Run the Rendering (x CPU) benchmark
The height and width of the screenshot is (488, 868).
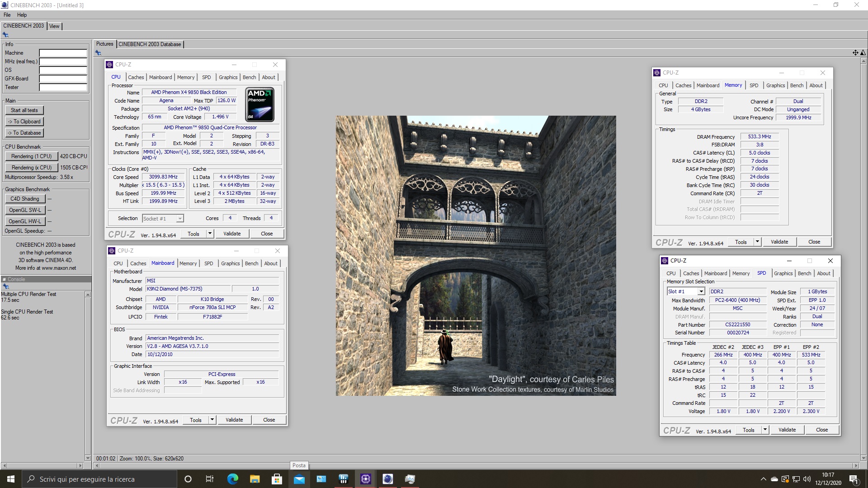(x=31, y=168)
